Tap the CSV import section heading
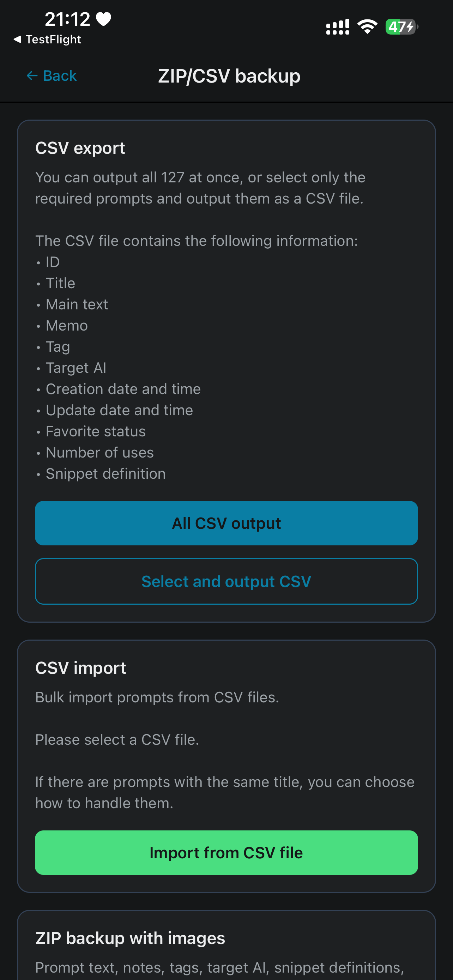Viewport: 453px width, 980px height. coord(81,668)
